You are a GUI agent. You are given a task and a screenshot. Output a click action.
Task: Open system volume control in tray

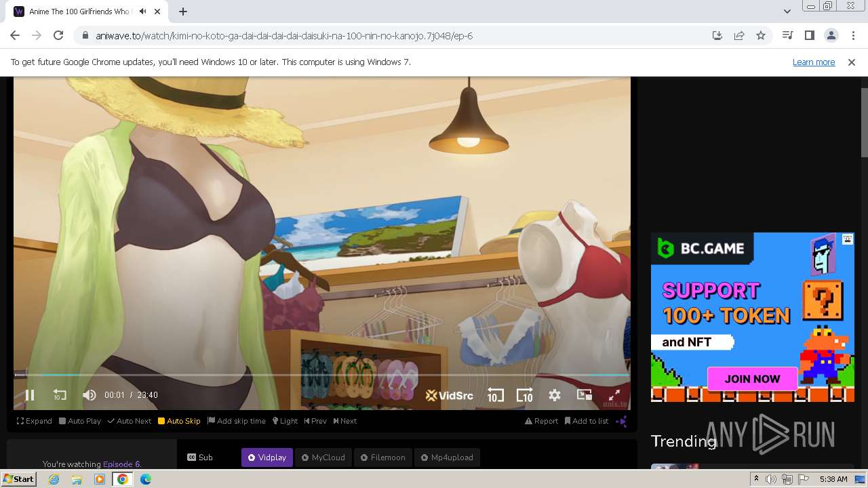tap(772, 479)
